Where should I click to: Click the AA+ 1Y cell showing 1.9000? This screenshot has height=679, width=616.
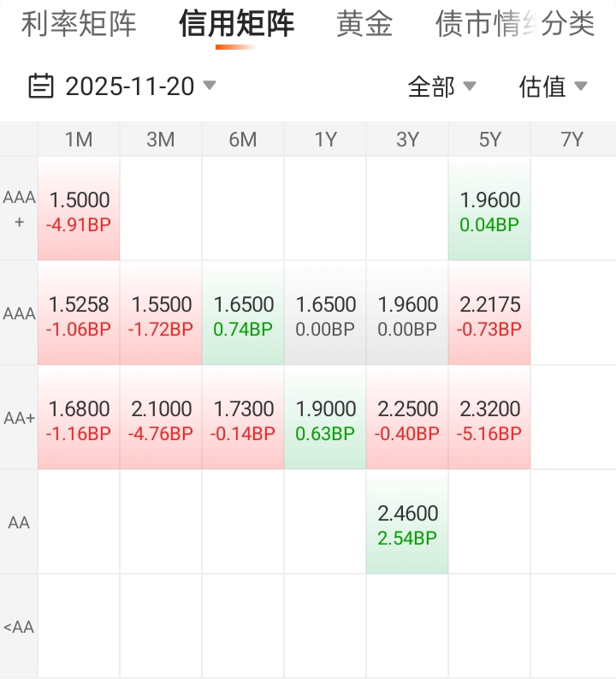tap(325, 420)
